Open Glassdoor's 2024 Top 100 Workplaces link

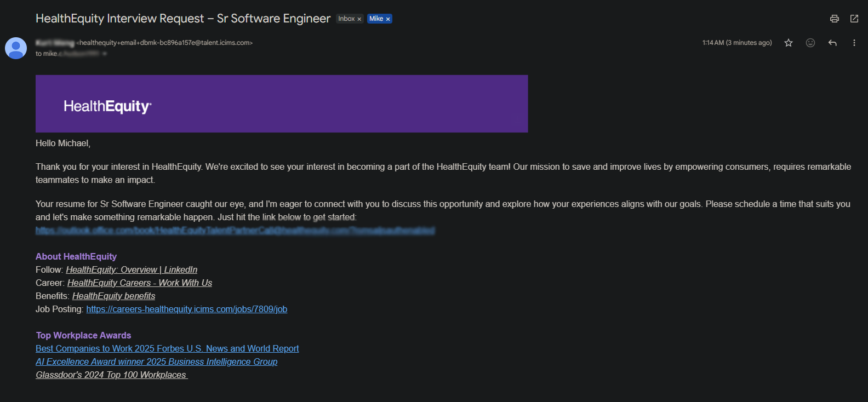(x=112, y=375)
